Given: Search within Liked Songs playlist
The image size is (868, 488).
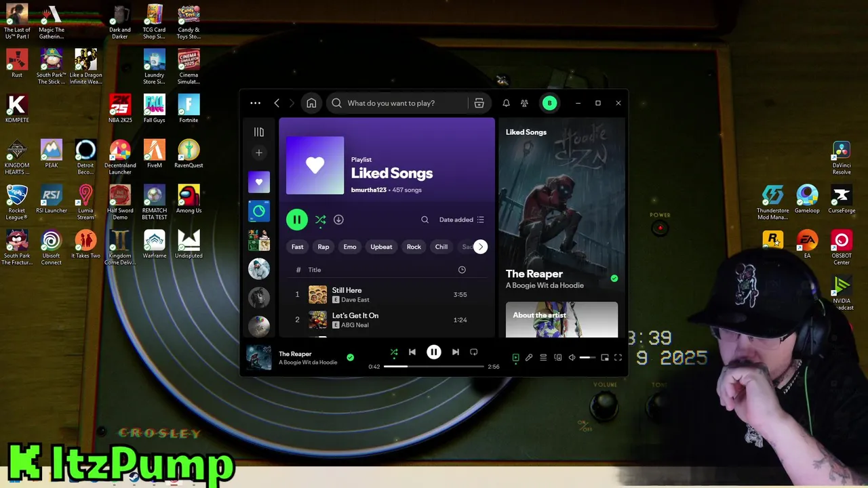Looking at the screenshot, I should (x=425, y=220).
